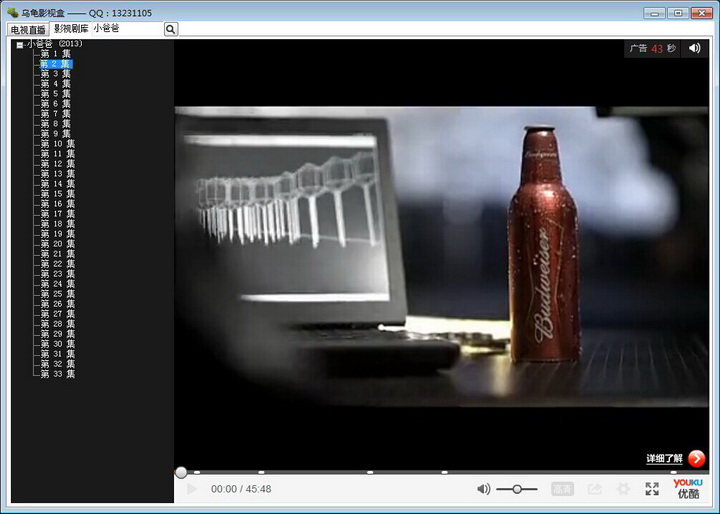Open player settings gear icon
Image resolution: width=720 pixels, height=514 pixels.
623,489
